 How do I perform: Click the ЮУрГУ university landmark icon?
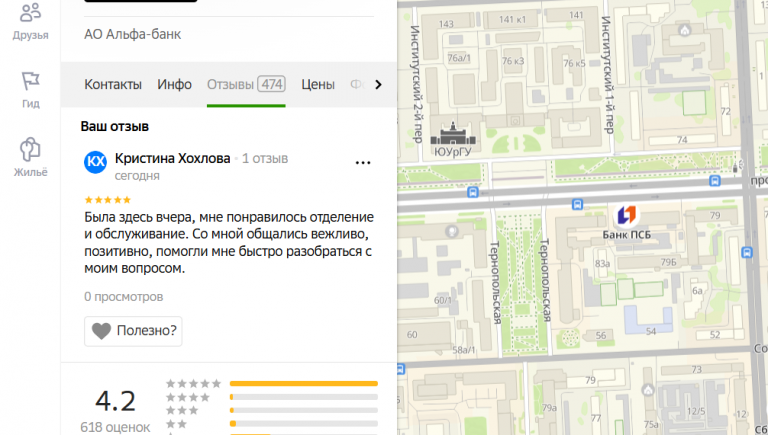coord(453,134)
